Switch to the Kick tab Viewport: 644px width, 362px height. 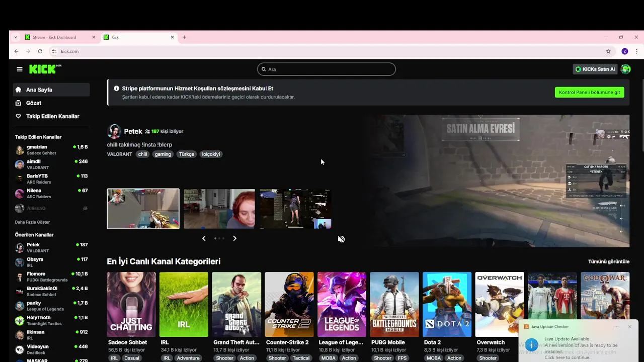(139, 37)
